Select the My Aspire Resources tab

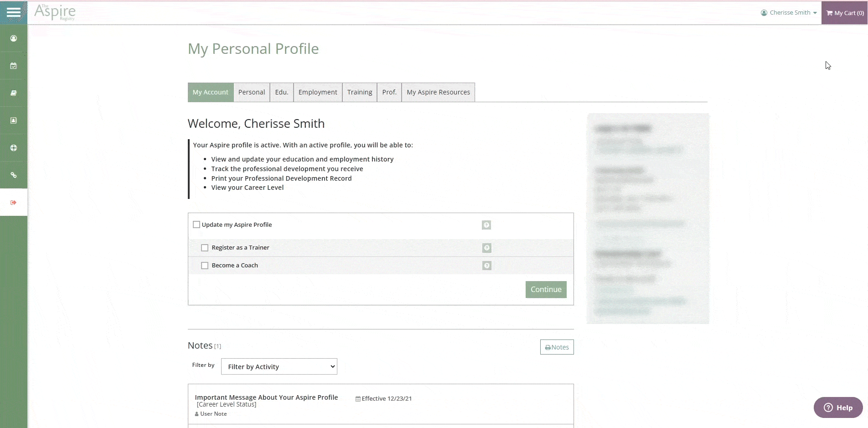pyautogui.click(x=438, y=92)
